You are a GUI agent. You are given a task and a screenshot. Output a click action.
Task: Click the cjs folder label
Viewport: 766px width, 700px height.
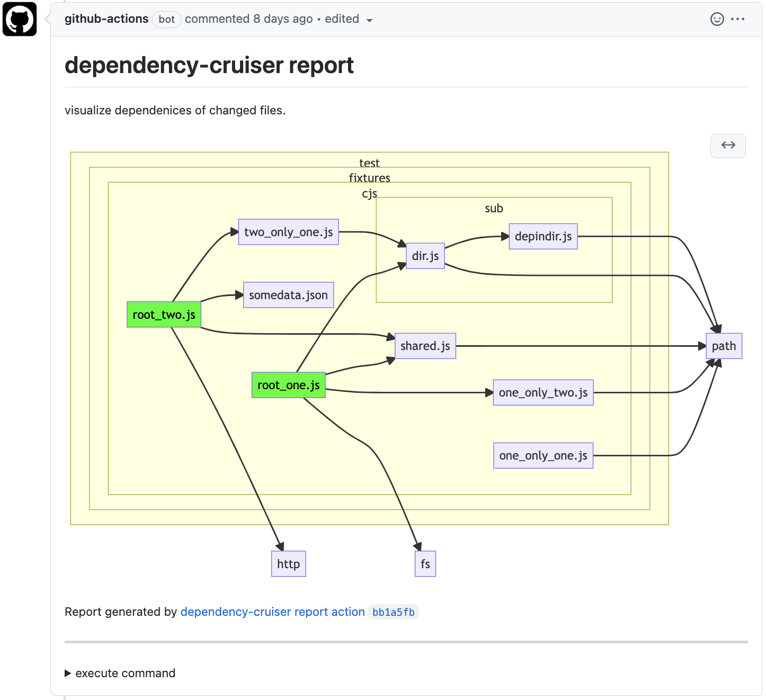point(369,193)
